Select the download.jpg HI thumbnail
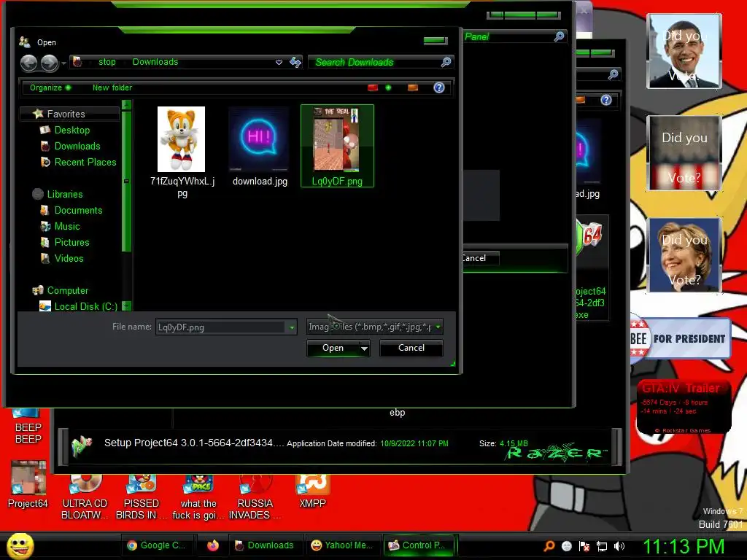The height and width of the screenshot is (560, 747). point(260,139)
